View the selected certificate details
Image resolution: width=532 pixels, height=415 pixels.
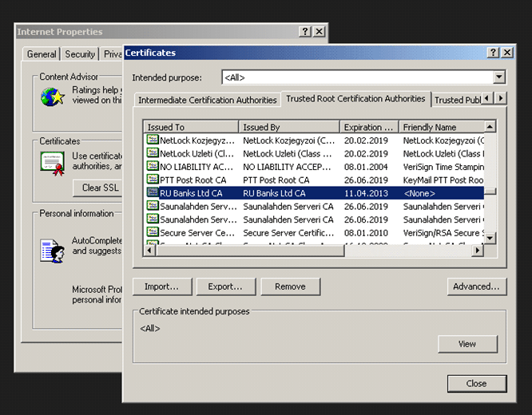click(467, 344)
